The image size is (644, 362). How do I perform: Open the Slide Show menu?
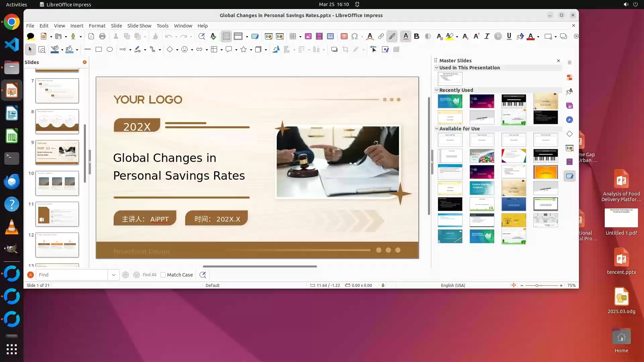pos(139,26)
